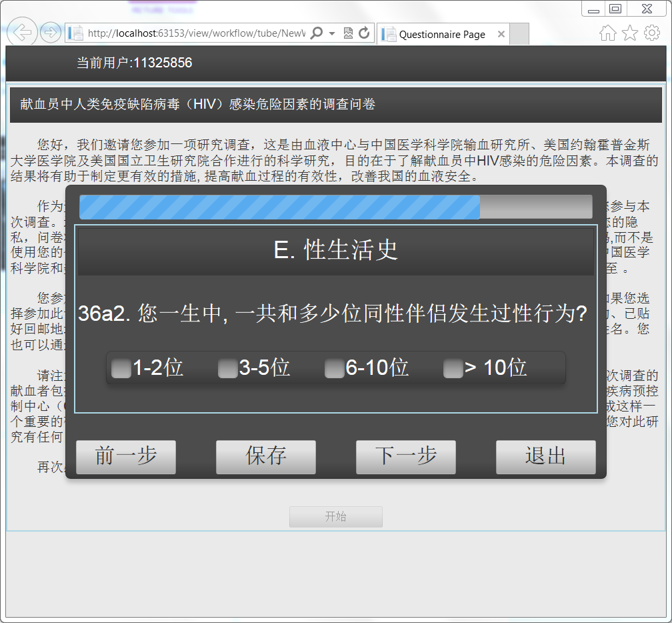Open a new blank tab
The height and width of the screenshot is (623, 672).
point(519,34)
